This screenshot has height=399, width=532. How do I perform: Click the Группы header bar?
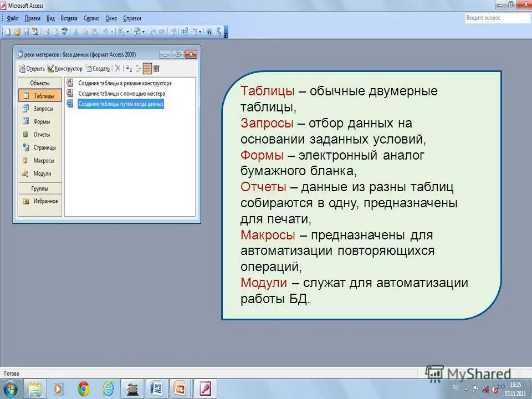pos(40,188)
